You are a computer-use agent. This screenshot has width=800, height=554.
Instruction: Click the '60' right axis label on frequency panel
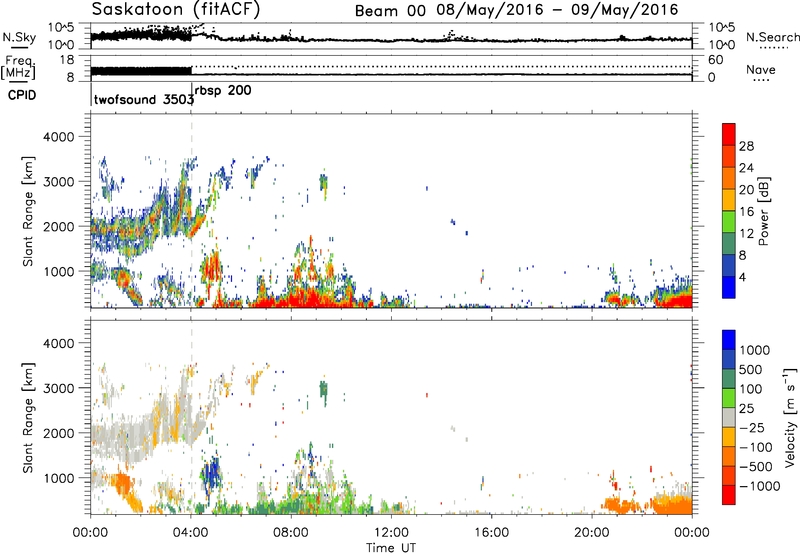[x=715, y=60]
